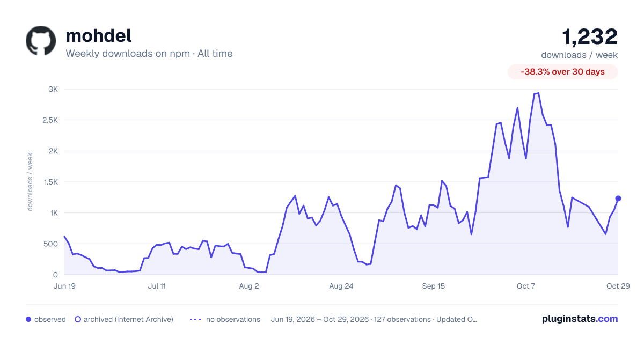Click the 500 y-axis label
The image size is (644, 338).
pyautogui.click(x=51, y=244)
